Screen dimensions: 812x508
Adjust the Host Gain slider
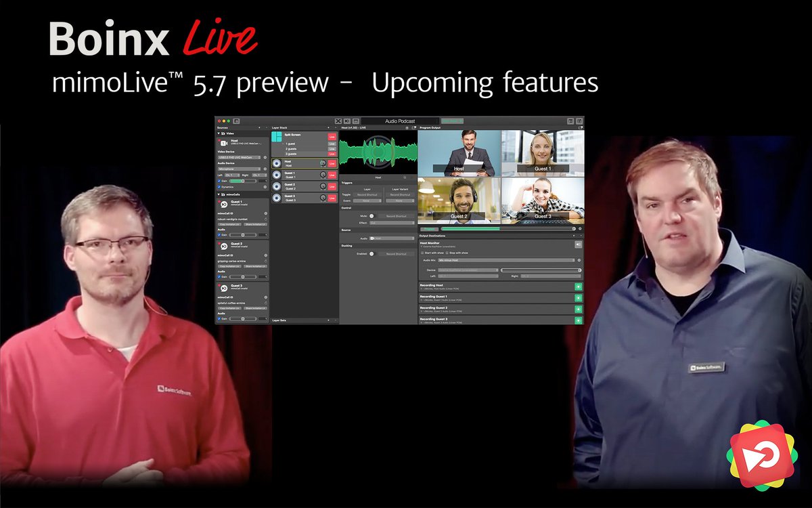click(243, 181)
